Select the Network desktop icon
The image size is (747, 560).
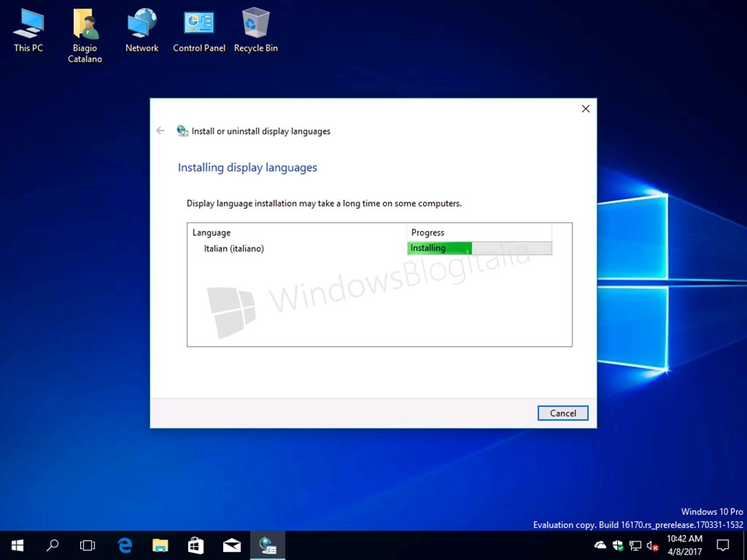(142, 31)
